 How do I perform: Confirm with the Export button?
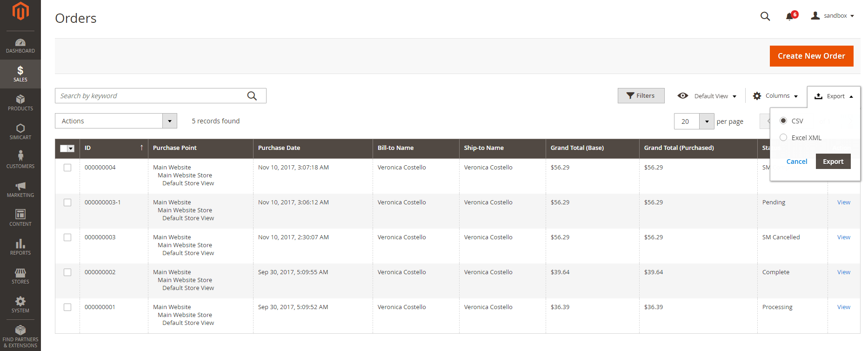click(833, 162)
